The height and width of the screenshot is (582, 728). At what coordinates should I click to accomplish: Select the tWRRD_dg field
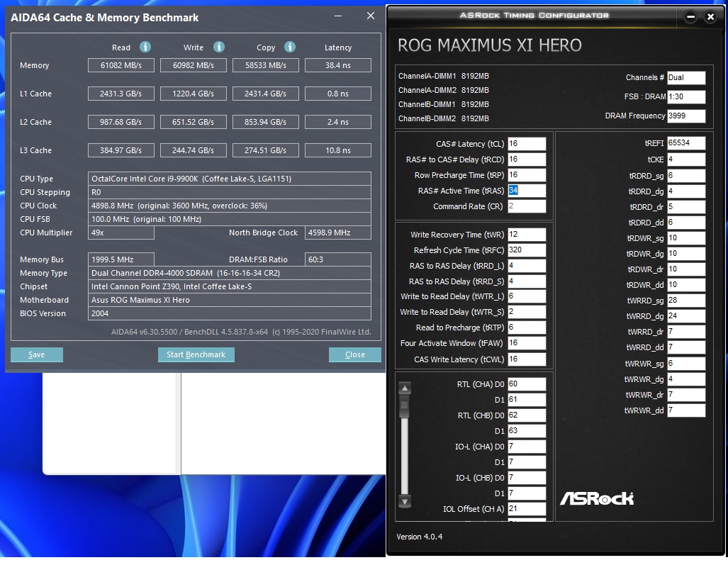686,316
